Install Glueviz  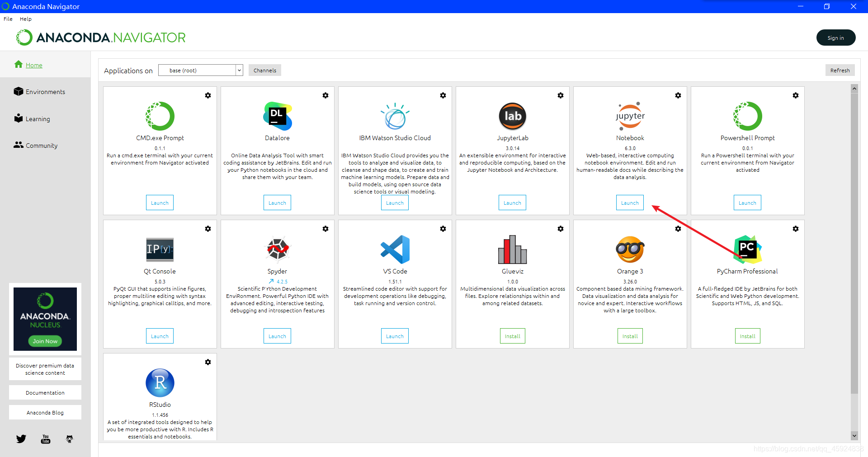pyautogui.click(x=513, y=336)
